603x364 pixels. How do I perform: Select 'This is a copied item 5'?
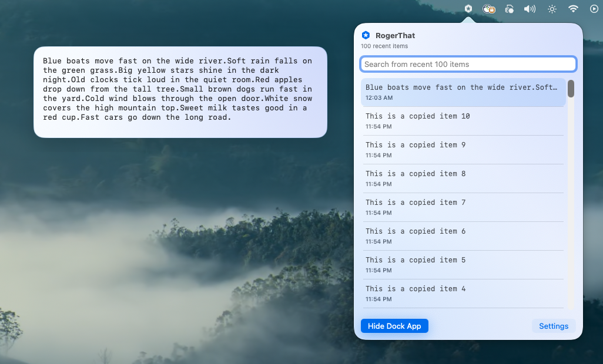point(463,265)
